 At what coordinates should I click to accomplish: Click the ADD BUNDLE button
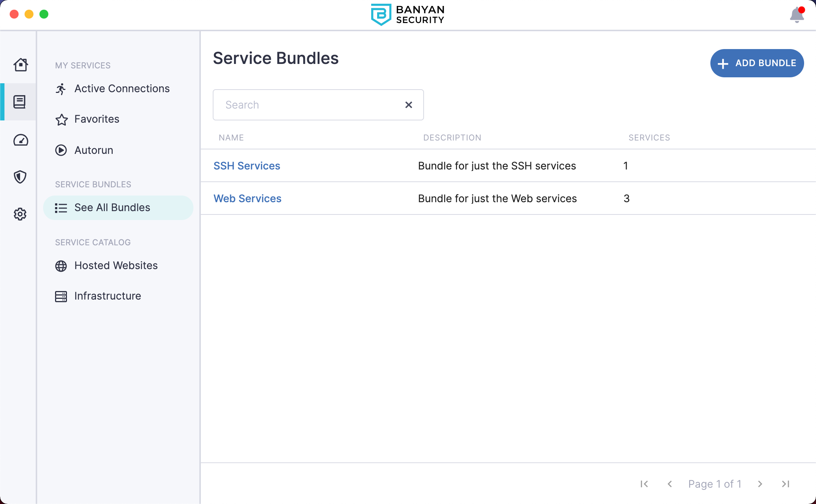(757, 63)
